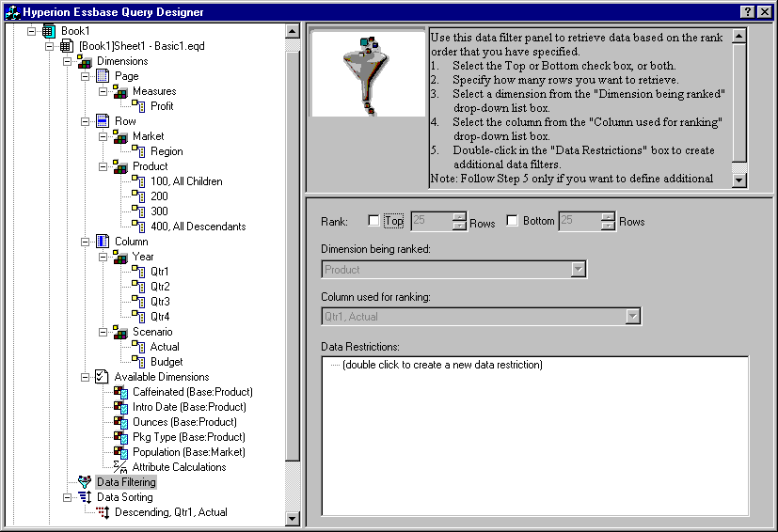Click the Attribute Calculations icon

pos(119,467)
